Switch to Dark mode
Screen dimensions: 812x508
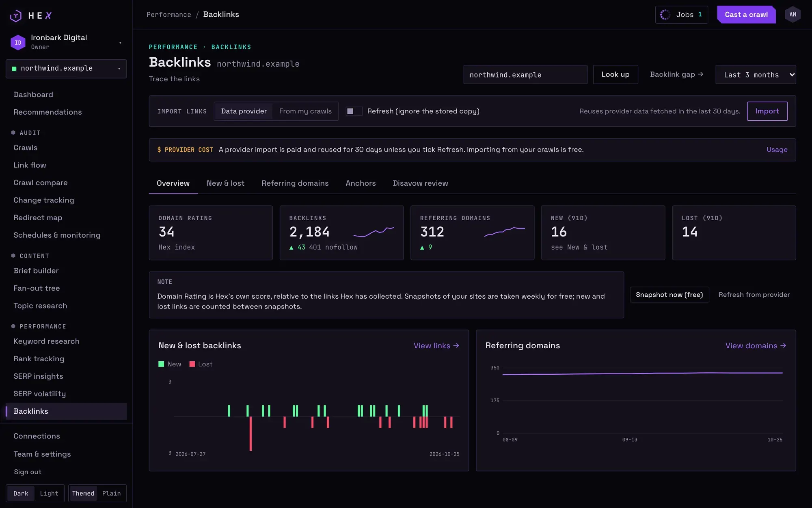(21, 493)
